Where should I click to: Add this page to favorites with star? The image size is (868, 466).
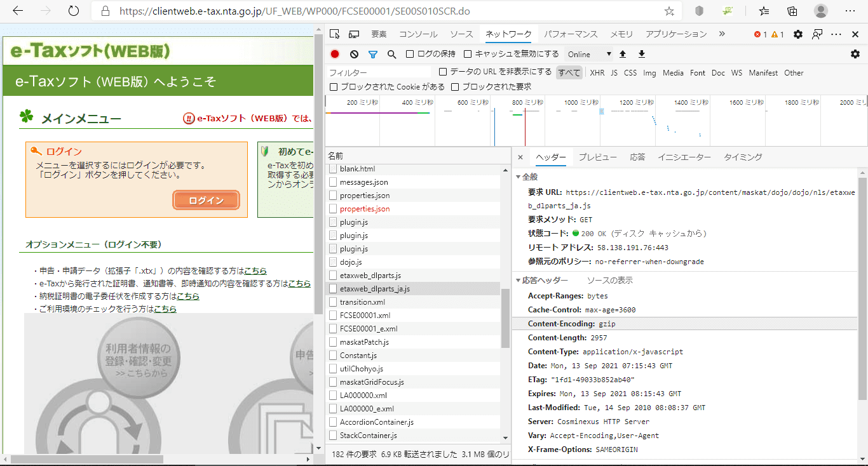669,11
